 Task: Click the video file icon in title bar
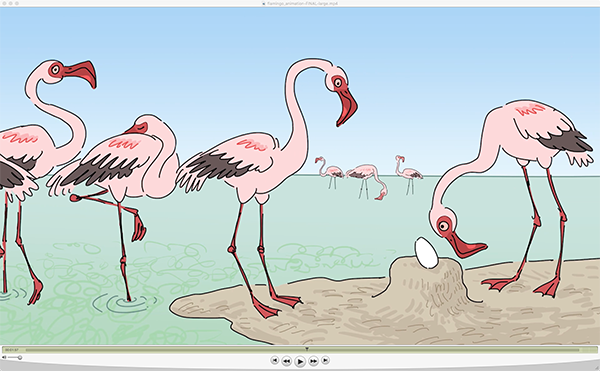point(264,3)
